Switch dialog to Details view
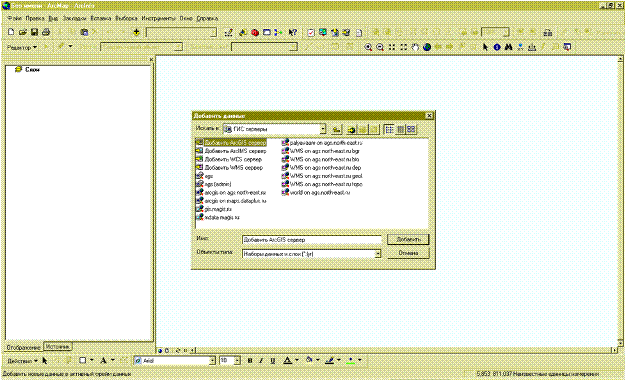626x381 pixels. (400, 129)
